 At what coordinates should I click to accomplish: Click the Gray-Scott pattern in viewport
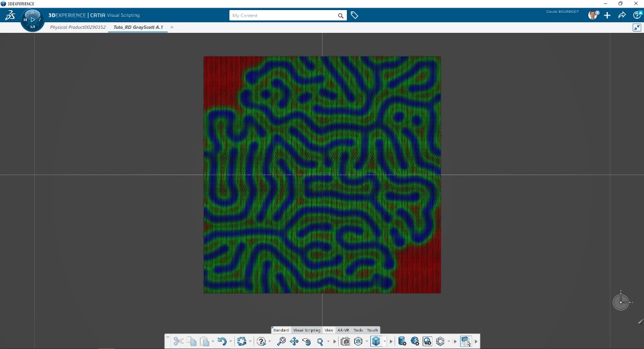[322, 174]
